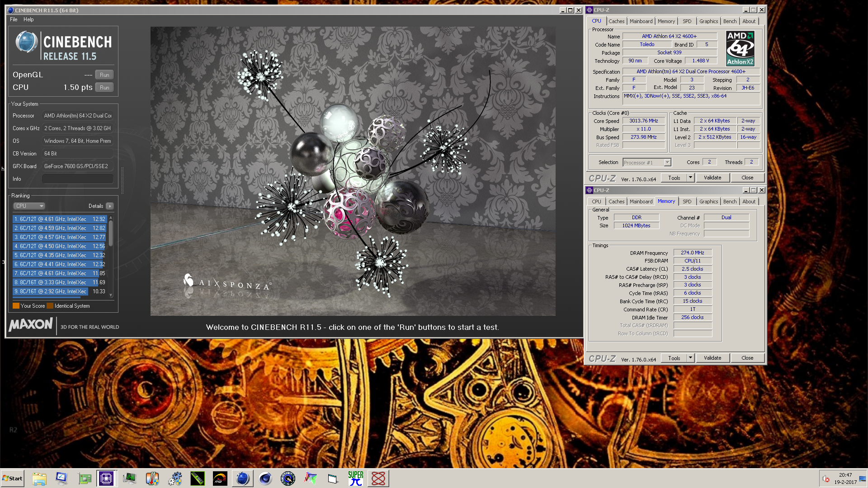The height and width of the screenshot is (488, 868).
Task: Click Validate in top CPU-Z window
Action: coord(712,178)
